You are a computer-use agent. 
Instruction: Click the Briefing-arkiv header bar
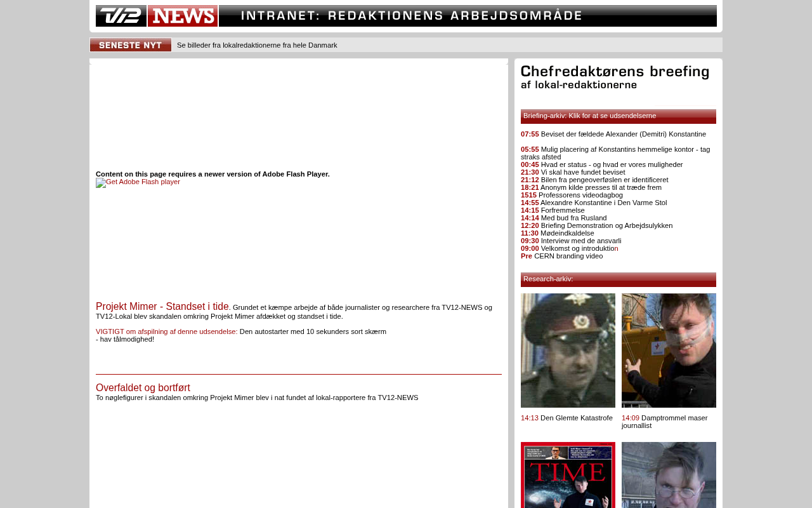pyautogui.click(x=619, y=116)
